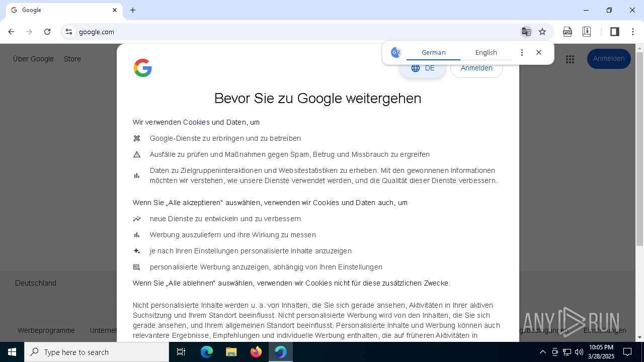644x362 pixels.
Task: Open translate popup options menu
Action: point(522,52)
